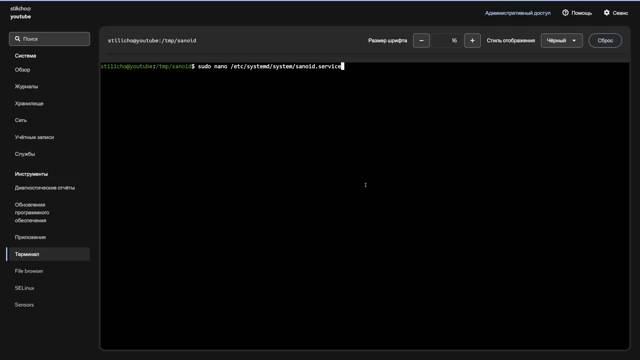Focus the Поиск search field
This screenshot has width=640, height=360.
point(49,39)
